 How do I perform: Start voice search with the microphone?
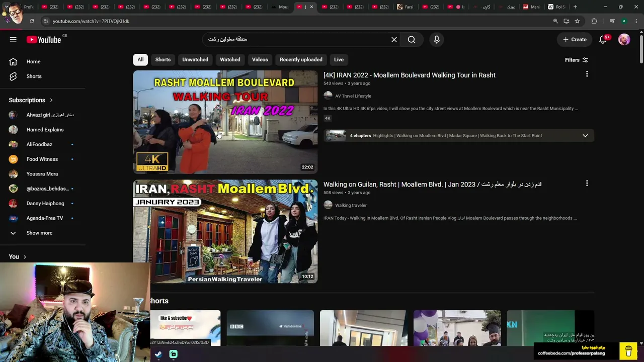437,40
